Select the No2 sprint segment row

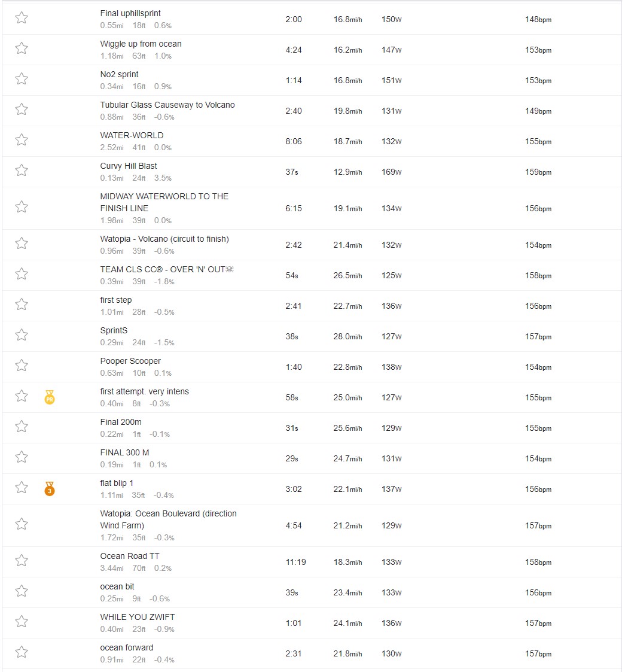[x=312, y=80]
